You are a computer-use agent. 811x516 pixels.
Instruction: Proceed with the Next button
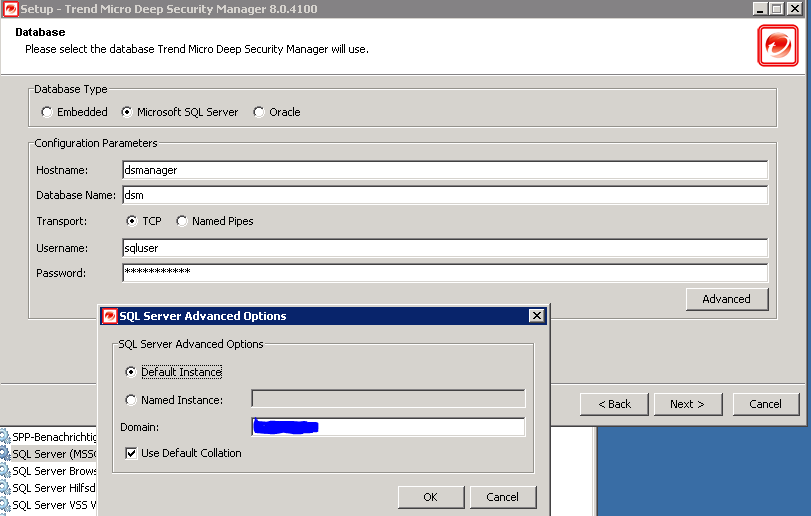coord(688,404)
